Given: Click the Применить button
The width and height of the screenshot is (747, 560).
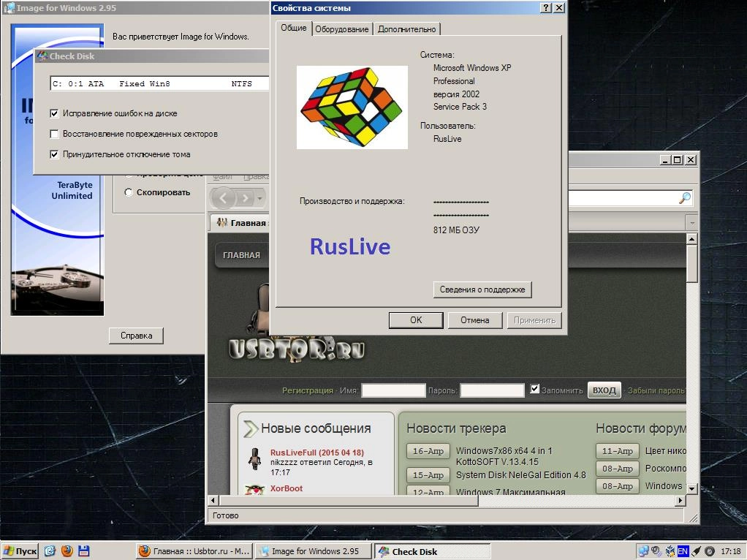Looking at the screenshot, I should pos(534,320).
